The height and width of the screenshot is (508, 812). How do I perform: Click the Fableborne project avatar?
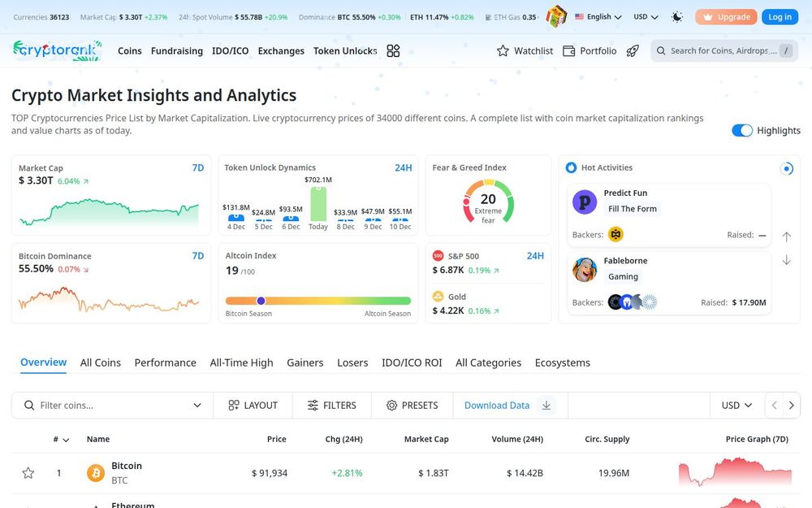pyautogui.click(x=585, y=270)
